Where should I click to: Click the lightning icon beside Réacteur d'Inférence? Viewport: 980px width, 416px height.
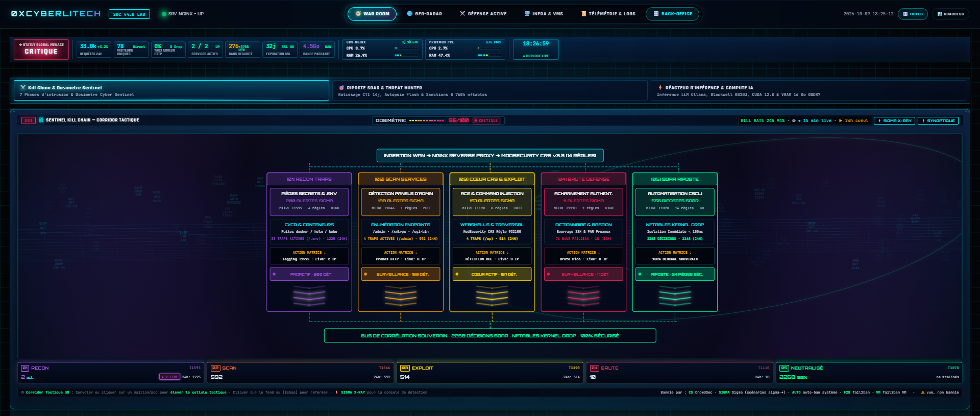pyautogui.click(x=660, y=88)
